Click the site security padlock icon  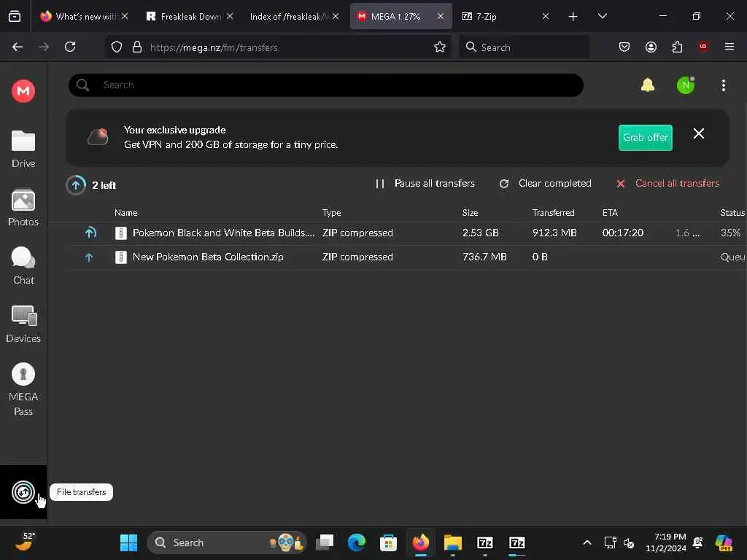click(x=137, y=47)
